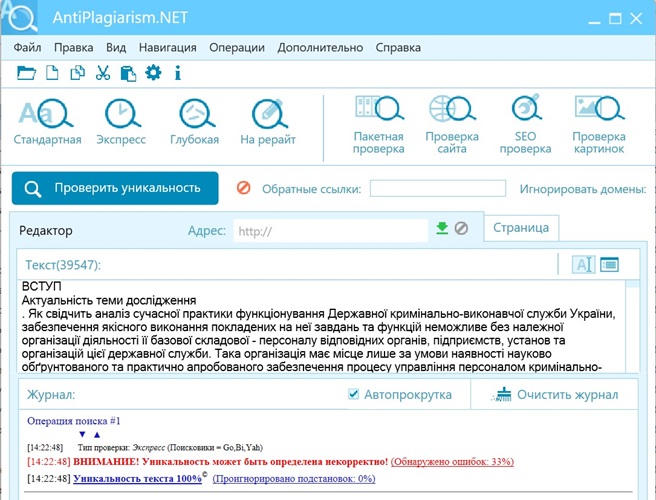
Task: Expand log entry with the up triangle
Action: (x=97, y=434)
